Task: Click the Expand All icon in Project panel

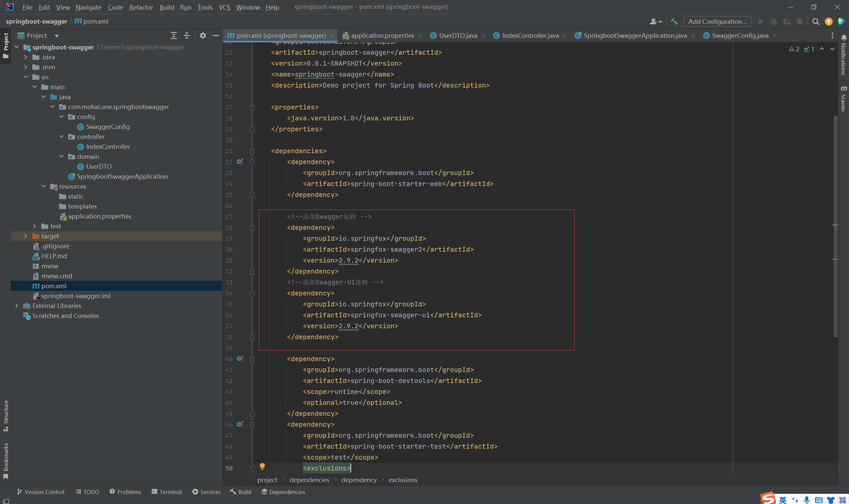Action: pyautogui.click(x=173, y=35)
